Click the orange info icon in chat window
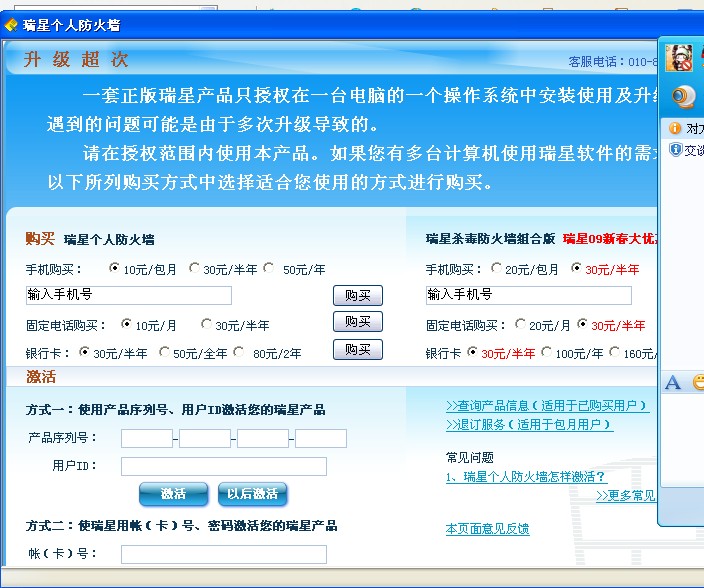Image resolution: width=704 pixels, height=588 pixels. 675,128
